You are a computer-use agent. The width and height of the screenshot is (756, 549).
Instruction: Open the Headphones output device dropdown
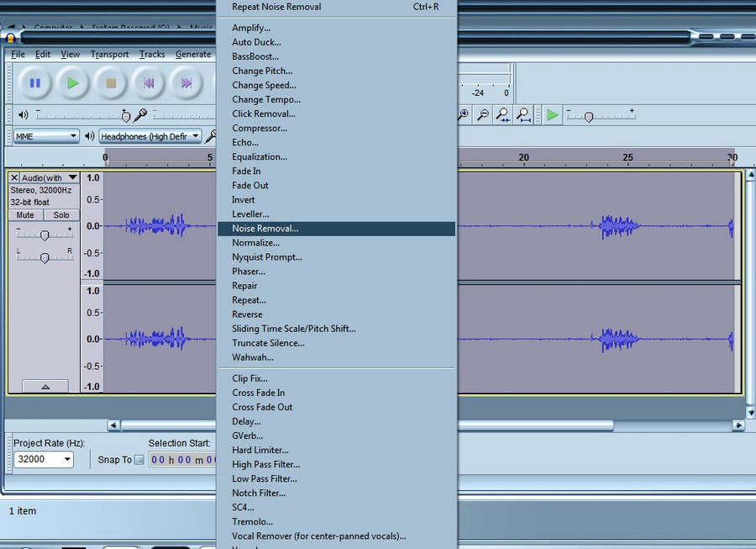coord(150,136)
